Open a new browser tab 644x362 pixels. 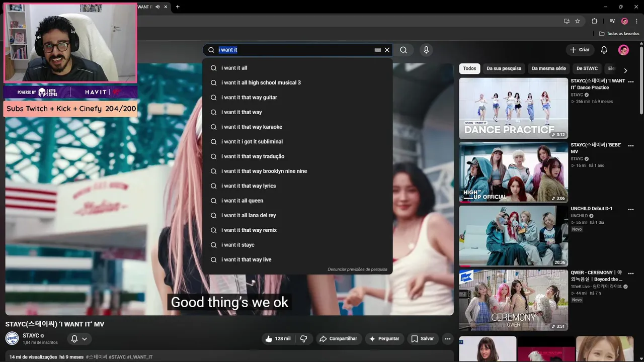[x=178, y=7]
